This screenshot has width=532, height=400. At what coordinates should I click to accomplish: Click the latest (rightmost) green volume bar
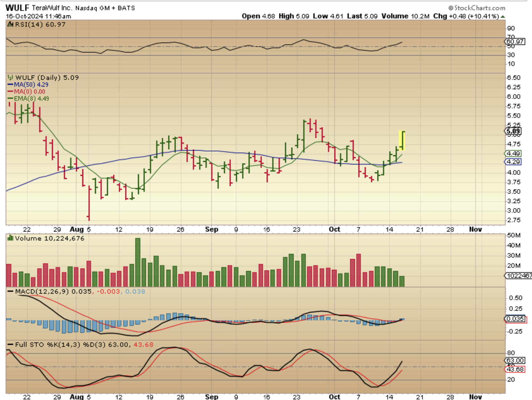pos(402,281)
